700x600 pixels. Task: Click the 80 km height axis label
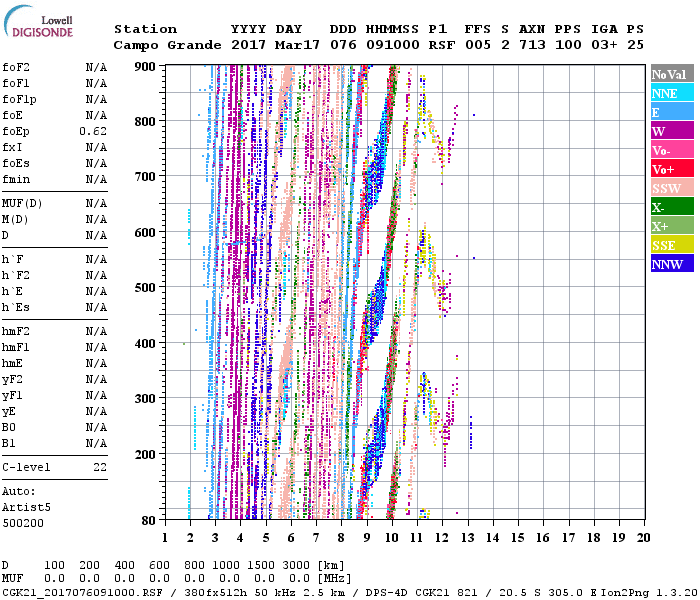pyautogui.click(x=149, y=520)
